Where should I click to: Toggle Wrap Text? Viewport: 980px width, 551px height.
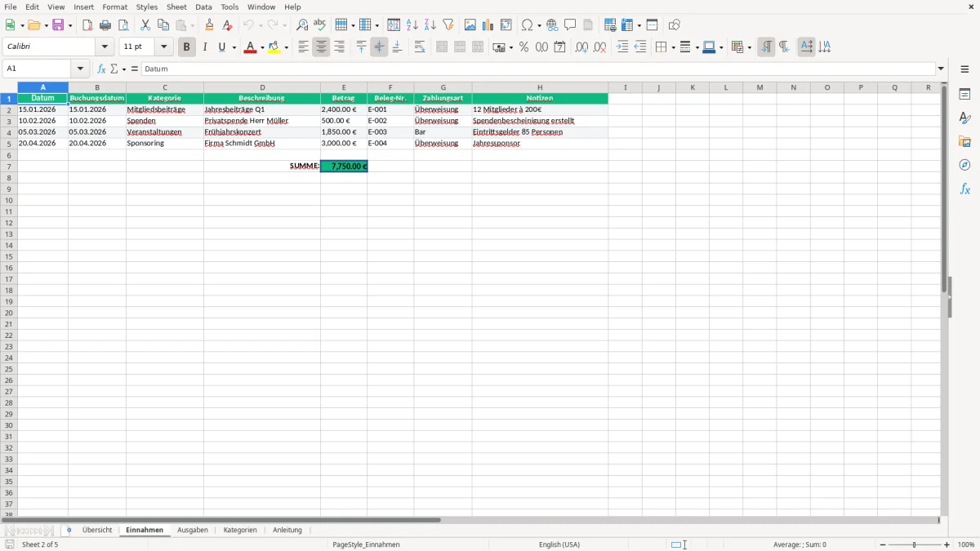point(420,47)
